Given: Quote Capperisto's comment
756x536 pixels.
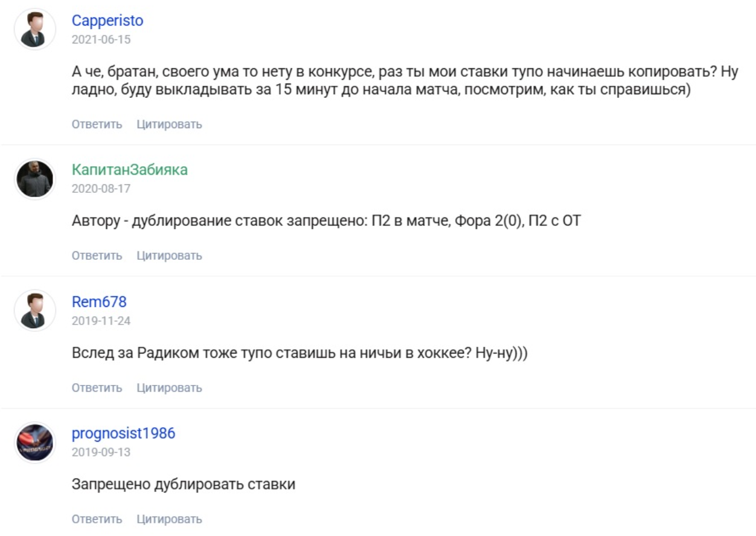Looking at the screenshot, I should coord(171,125).
